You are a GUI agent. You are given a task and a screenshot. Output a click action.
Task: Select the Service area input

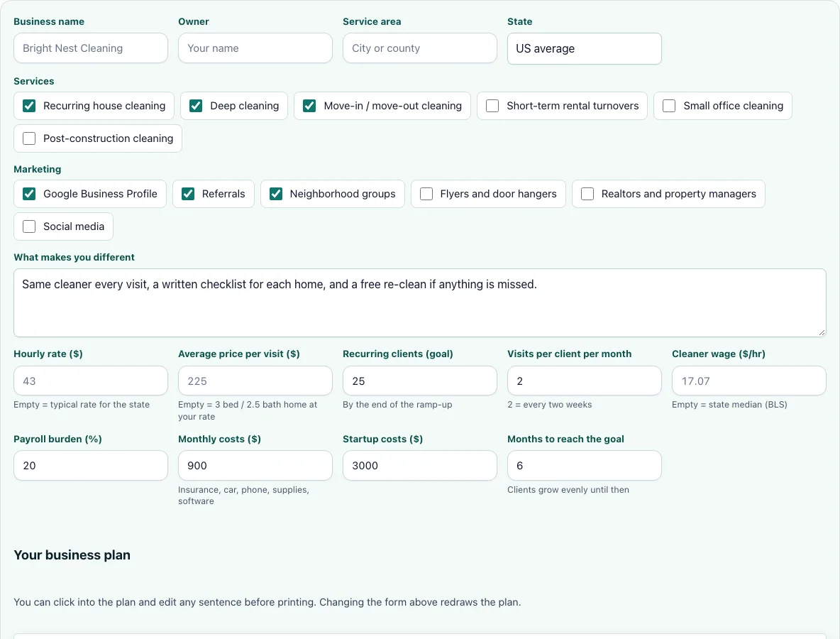click(x=420, y=48)
